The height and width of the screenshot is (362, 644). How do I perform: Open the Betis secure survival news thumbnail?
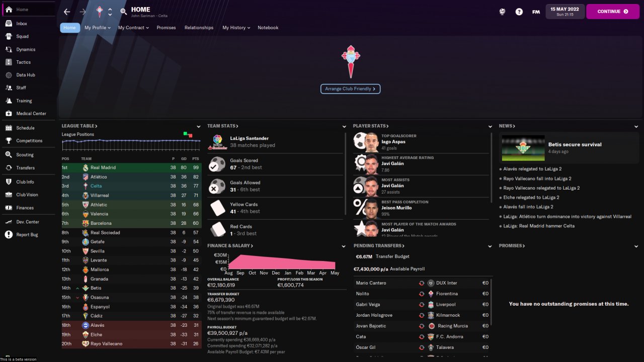coord(523,148)
